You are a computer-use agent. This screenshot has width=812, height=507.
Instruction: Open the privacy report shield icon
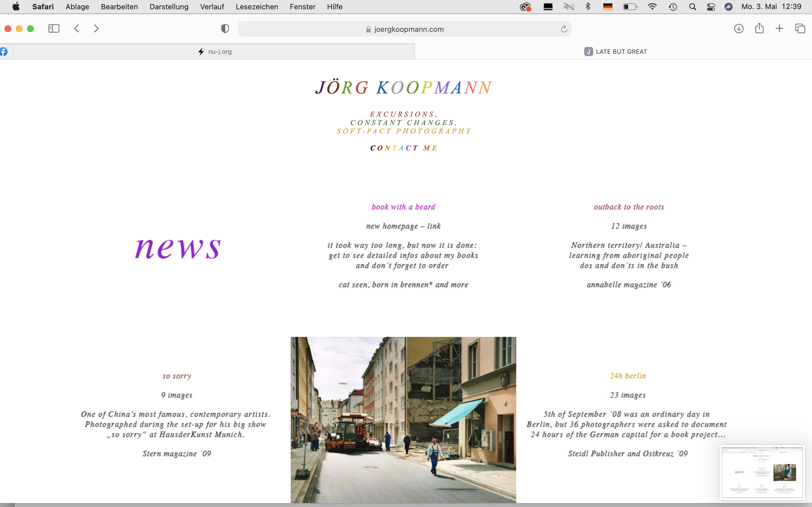click(x=225, y=29)
